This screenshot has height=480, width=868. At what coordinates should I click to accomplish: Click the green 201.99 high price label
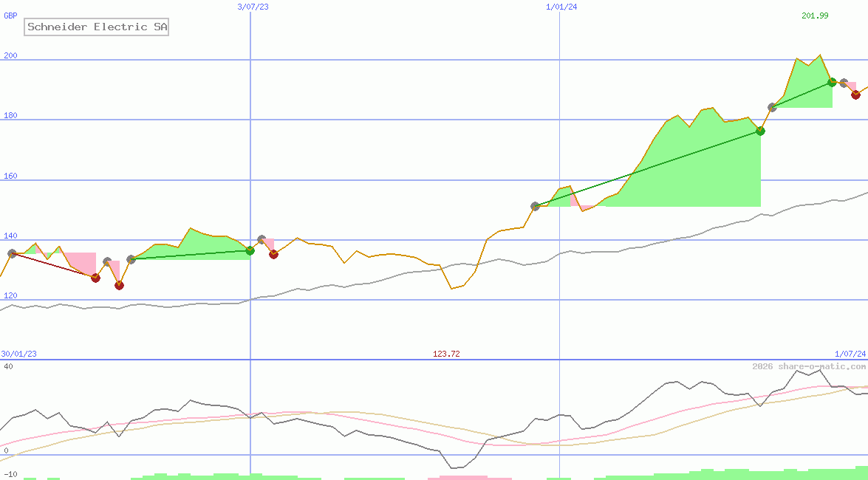tap(815, 16)
